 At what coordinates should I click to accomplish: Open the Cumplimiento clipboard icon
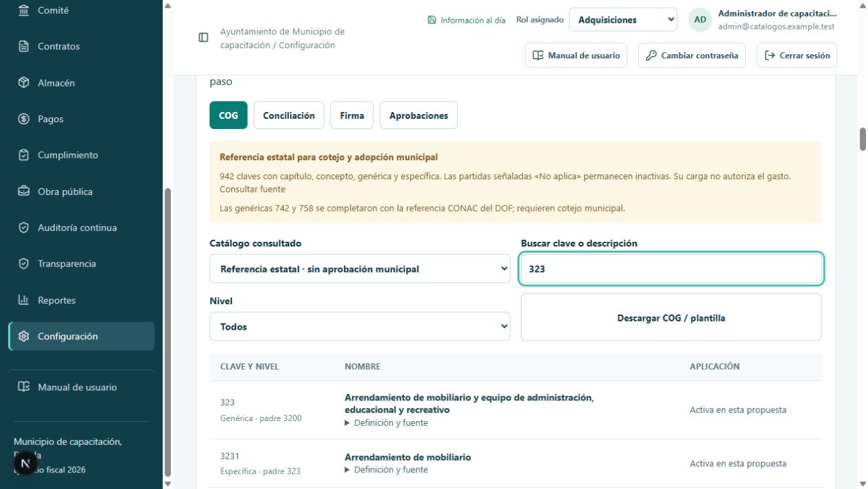24,155
